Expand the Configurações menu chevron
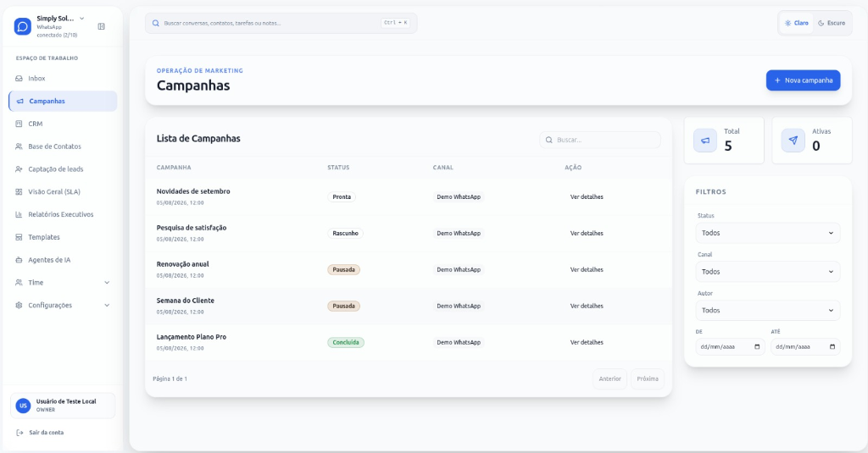This screenshot has width=868, height=453. (107, 306)
